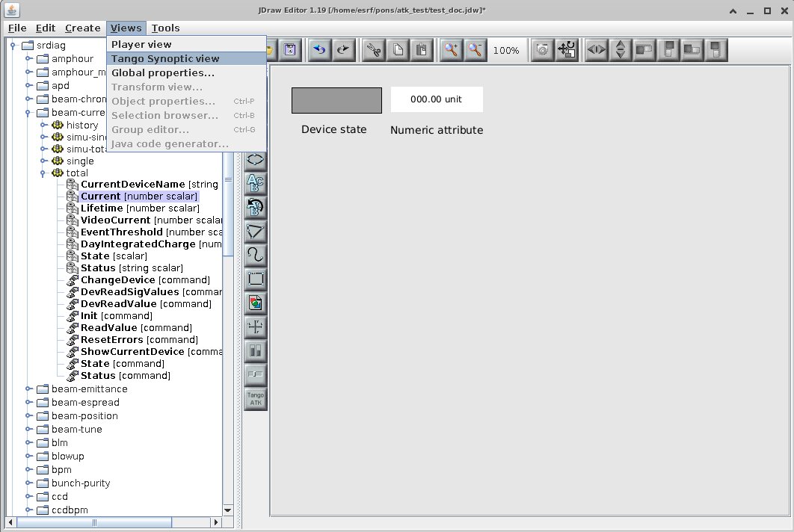Viewport: 794px width, 532px height.
Task: Collapse the srdiag root node
Action: click(13, 46)
